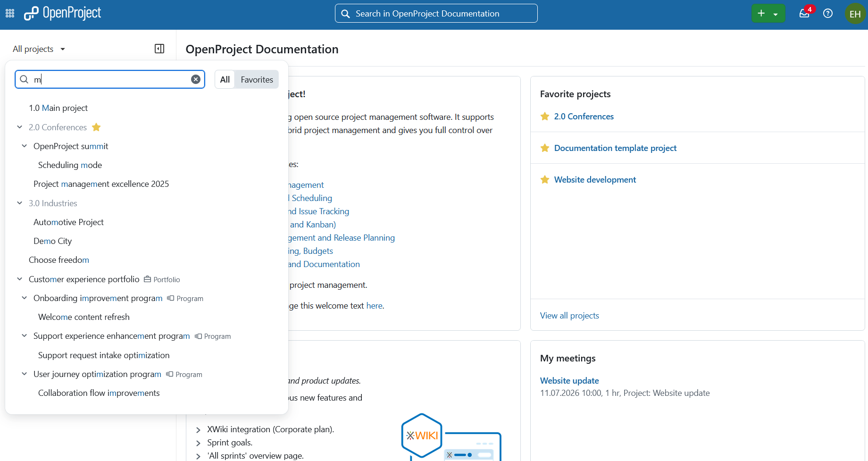
Task: Focus the Search in OpenProject Documentation field
Action: pyautogui.click(x=436, y=14)
